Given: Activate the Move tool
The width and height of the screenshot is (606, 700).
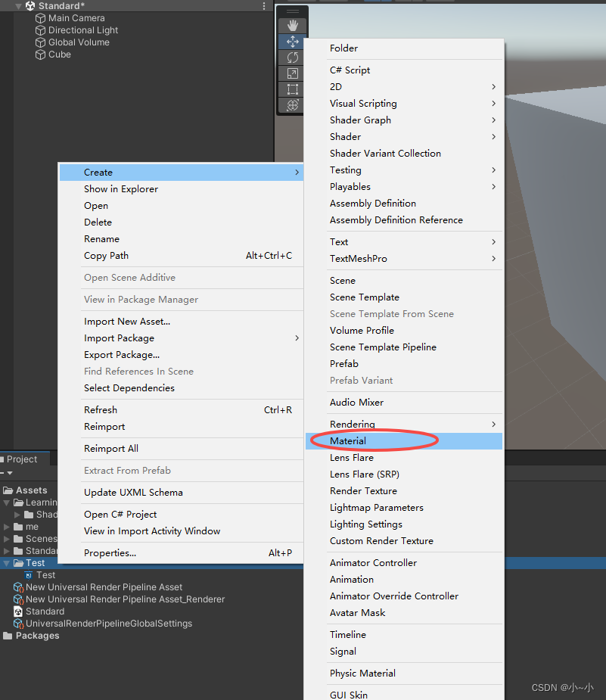Looking at the screenshot, I should click(x=291, y=41).
